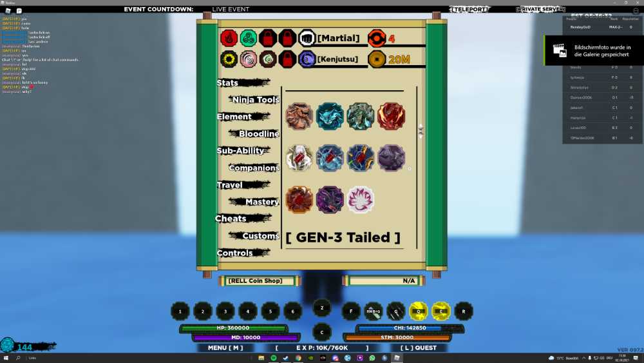Open the RELL Coin Shop
Image resolution: width=644 pixels, height=363 pixels.
[260, 280]
